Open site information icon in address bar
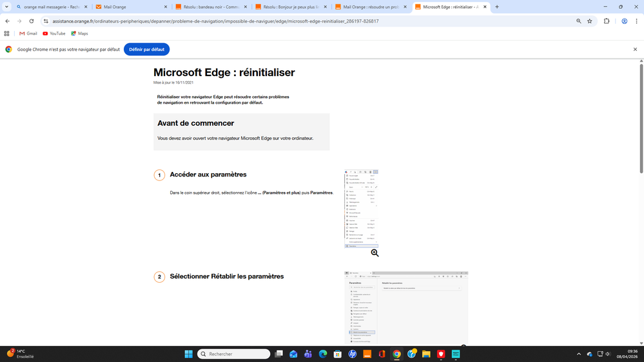Viewport: 644px width, 362px height. [x=46, y=21]
